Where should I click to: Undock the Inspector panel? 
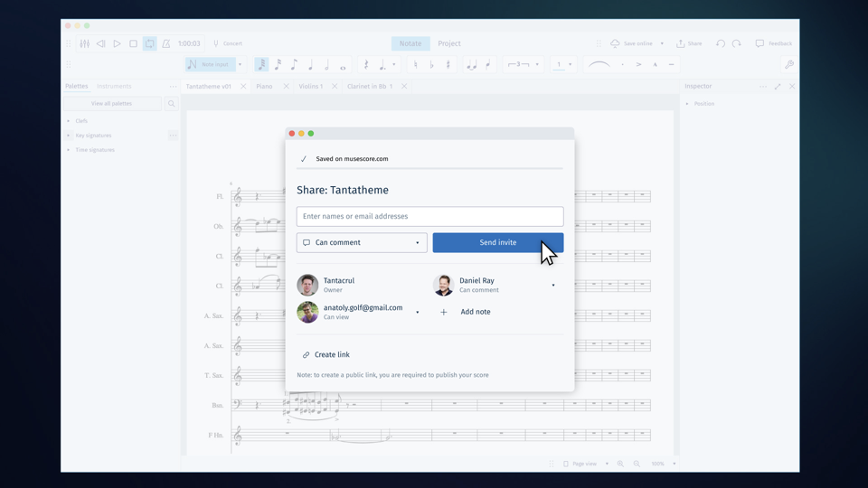778,87
